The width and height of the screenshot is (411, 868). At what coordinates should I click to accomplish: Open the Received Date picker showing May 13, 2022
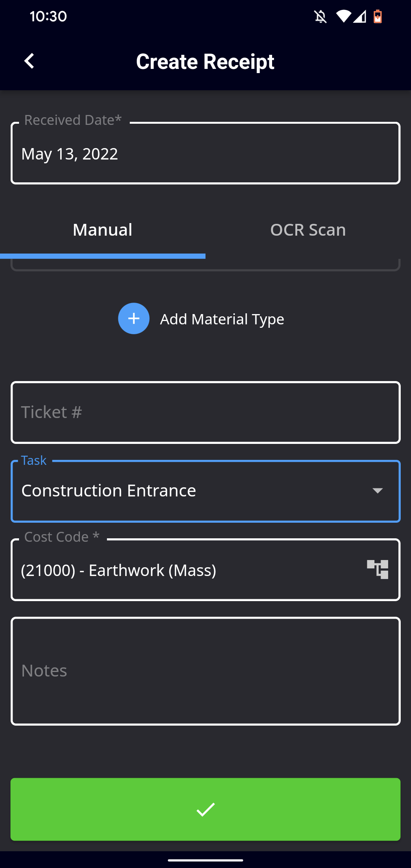click(205, 153)
